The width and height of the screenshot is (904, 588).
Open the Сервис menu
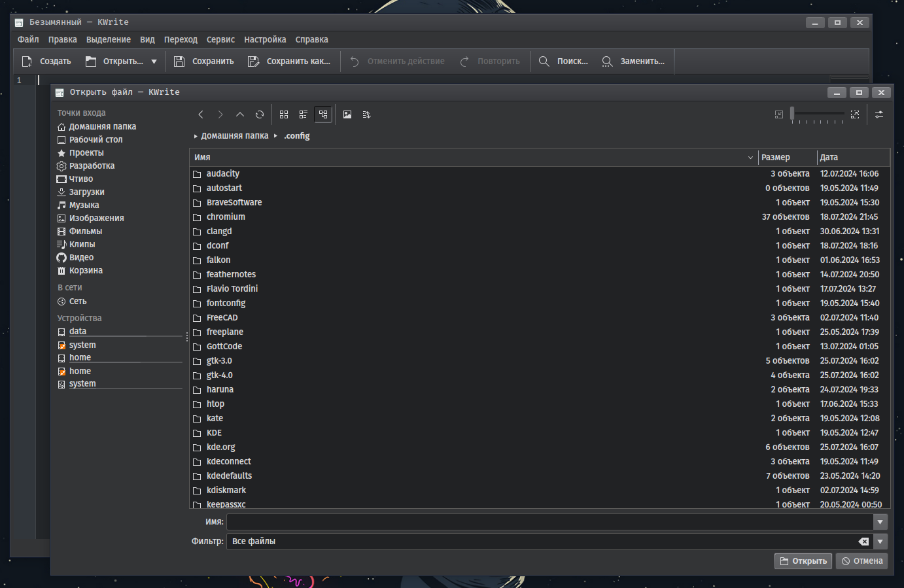(220, 39)
